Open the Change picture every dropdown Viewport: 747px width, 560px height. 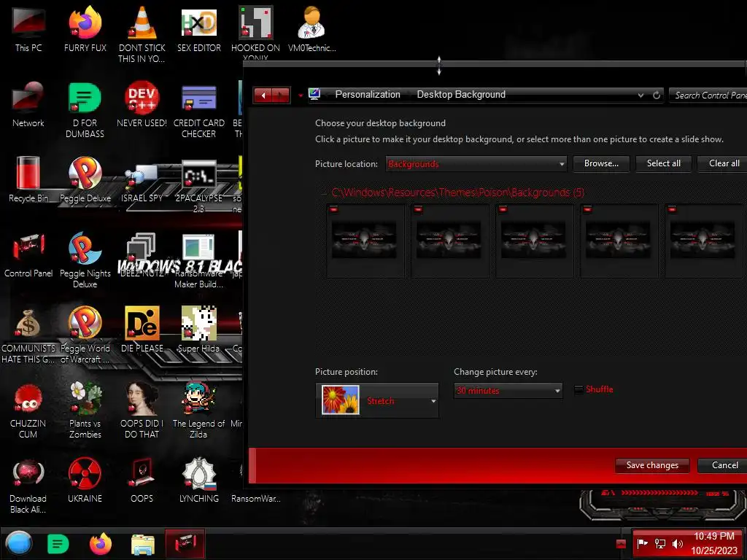coord(508,391)
